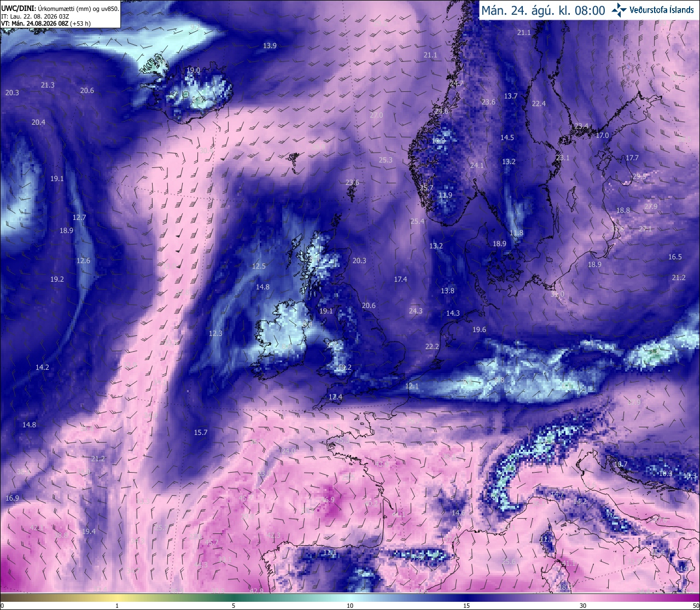
Task: Select the Mán. 24. ágú. kl. 08:00 timestamp
Action: [543, 10]
